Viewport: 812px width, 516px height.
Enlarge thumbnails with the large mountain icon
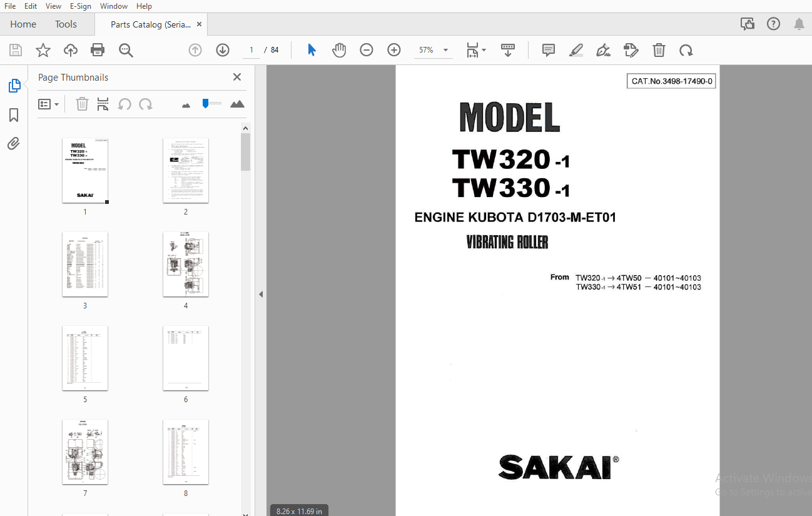click(x=237, y=104)
